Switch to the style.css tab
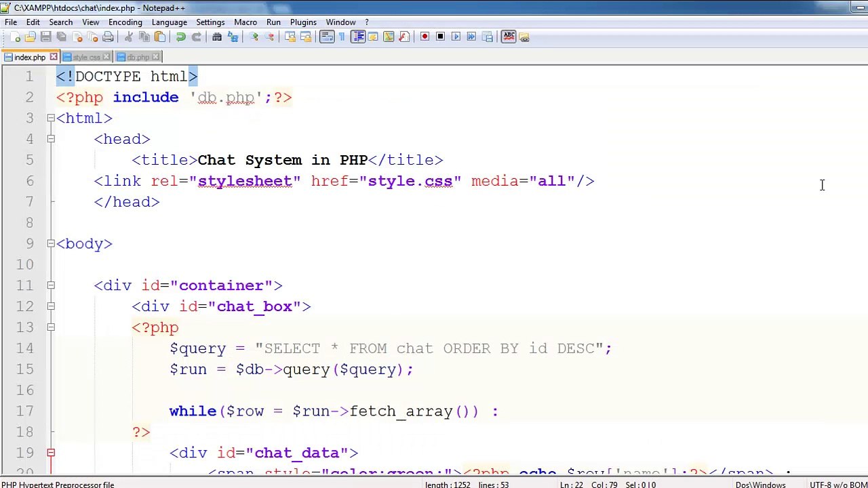Screen dimensions: 868x488 click(87, 58)
